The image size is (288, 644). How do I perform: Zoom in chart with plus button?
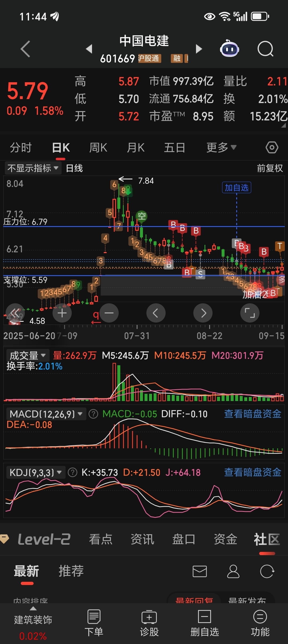62,313
